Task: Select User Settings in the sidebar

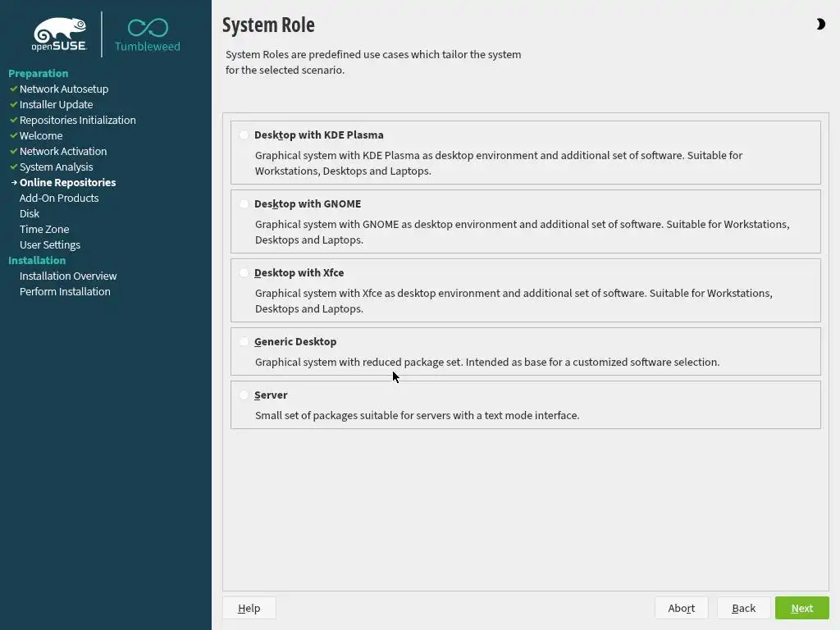Action: point(50,244)
